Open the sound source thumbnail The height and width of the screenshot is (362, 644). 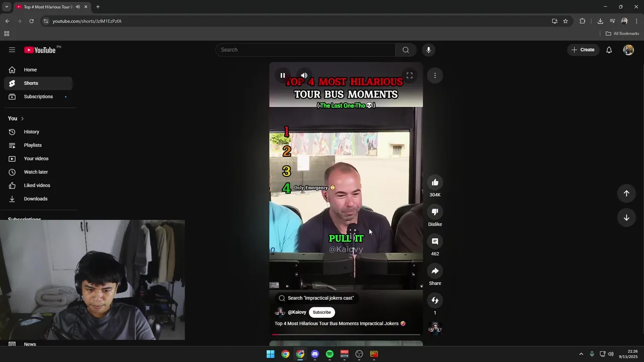tap(435, 329)
